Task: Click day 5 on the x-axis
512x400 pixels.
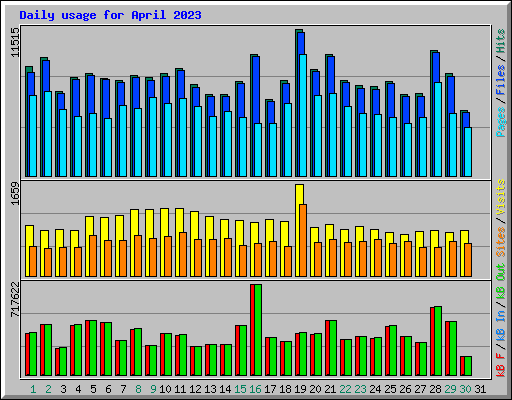Action: [93, 389]
